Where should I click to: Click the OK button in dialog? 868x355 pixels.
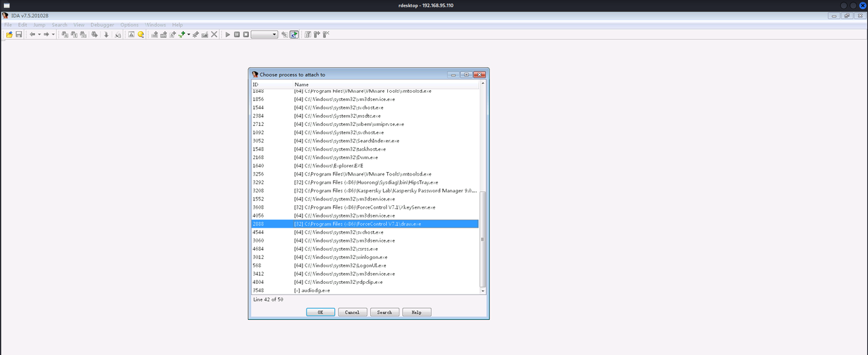[x=320, y=312]
